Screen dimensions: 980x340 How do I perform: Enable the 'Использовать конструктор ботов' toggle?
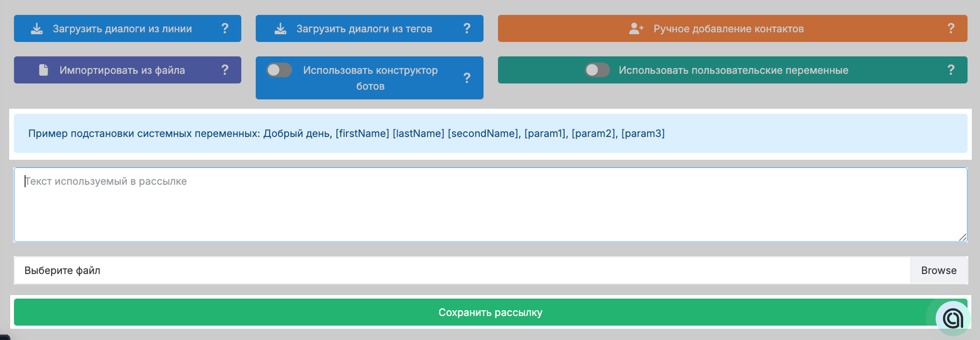coord(279,70)
